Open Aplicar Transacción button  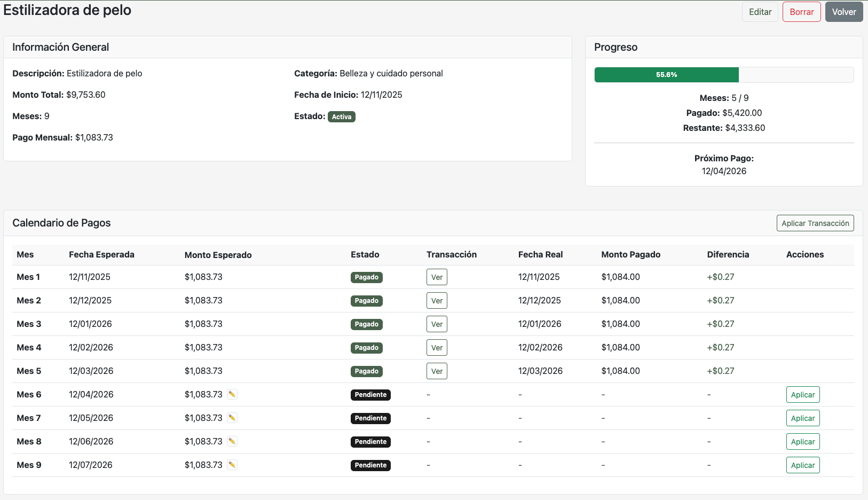[815, 223]
